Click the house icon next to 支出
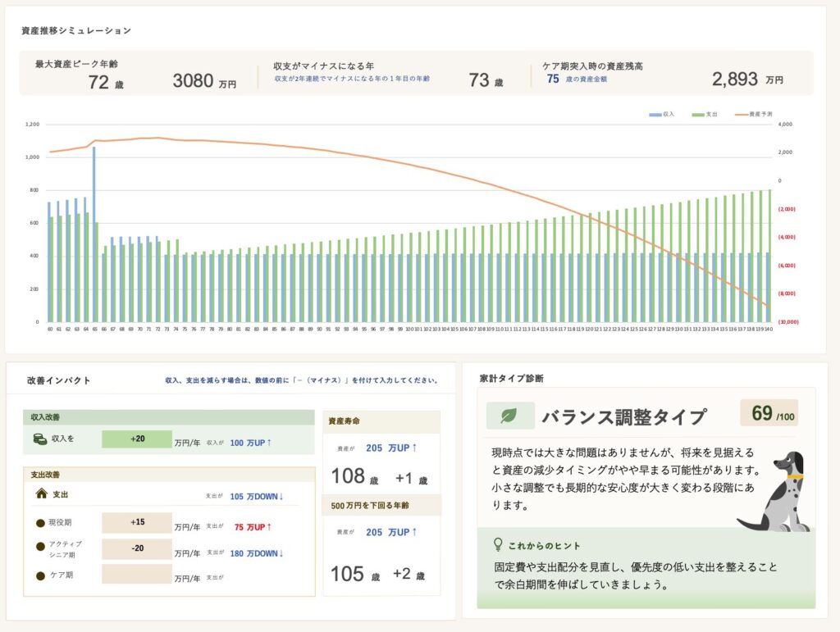The width and height of the screenshot is (840, 632). 40,493
